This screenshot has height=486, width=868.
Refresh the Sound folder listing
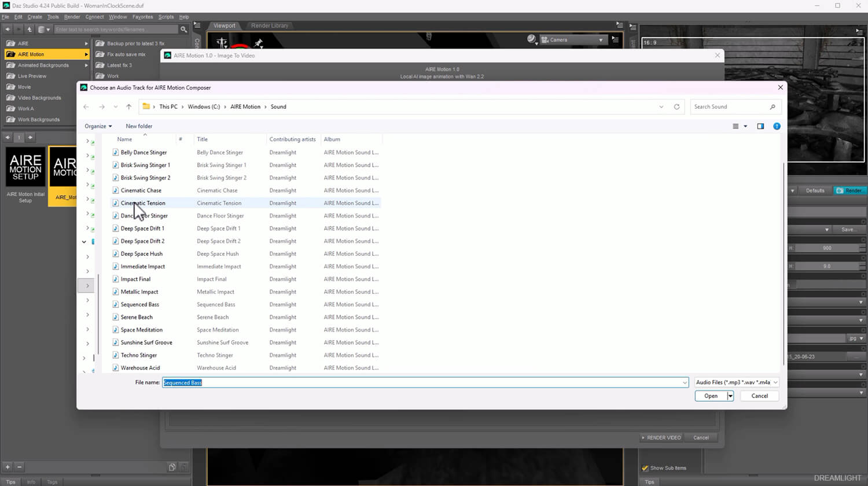point(676,107)
